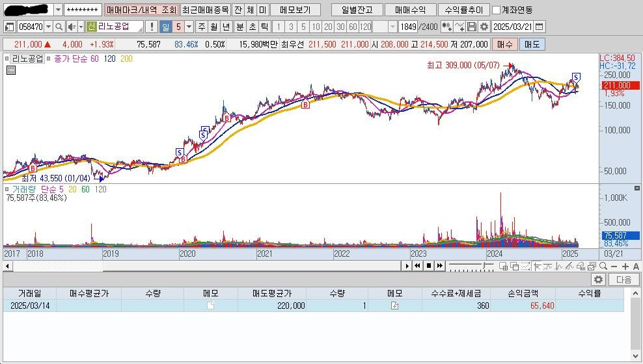Screen dimensions: 643x364
Task: Click the stock code search magnifier icon
Action: pos(59,27)
